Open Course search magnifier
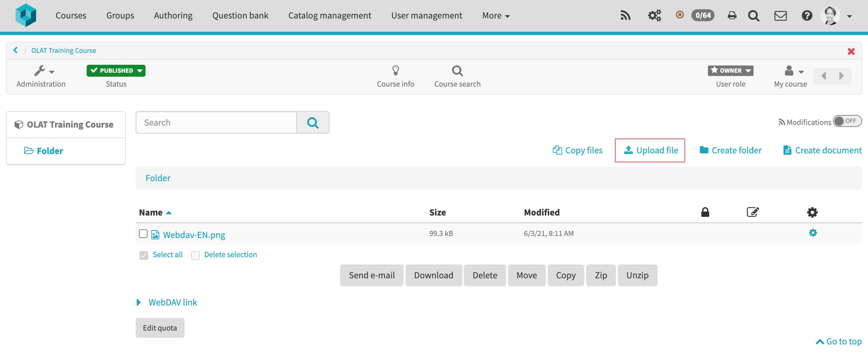The image size is (868, 355). coord(457,76)
